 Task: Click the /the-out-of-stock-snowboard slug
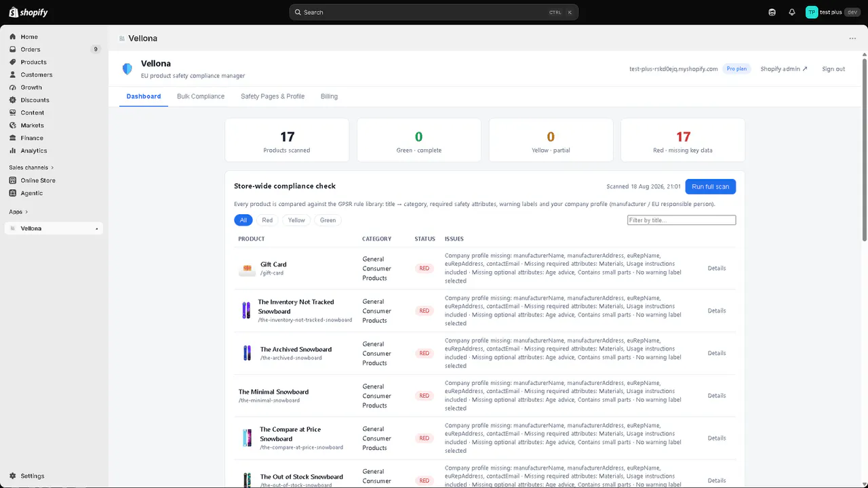click(296, 485)
